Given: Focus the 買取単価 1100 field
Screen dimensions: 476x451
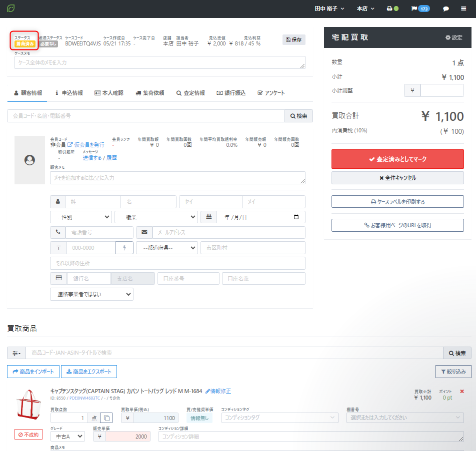Looking at the screenshot, I should [x=156, y=418].
